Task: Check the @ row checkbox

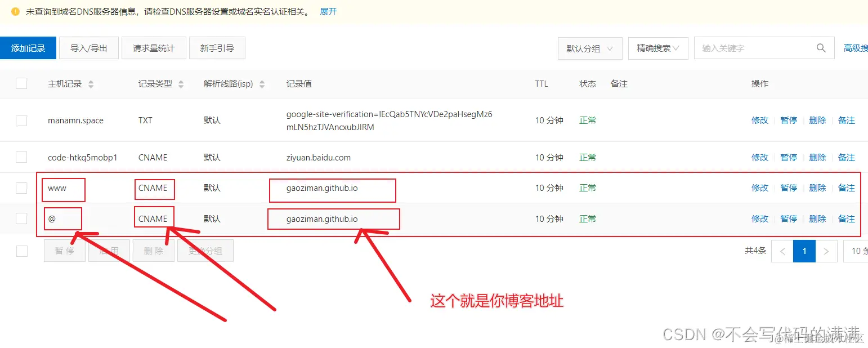Action: 21,218
